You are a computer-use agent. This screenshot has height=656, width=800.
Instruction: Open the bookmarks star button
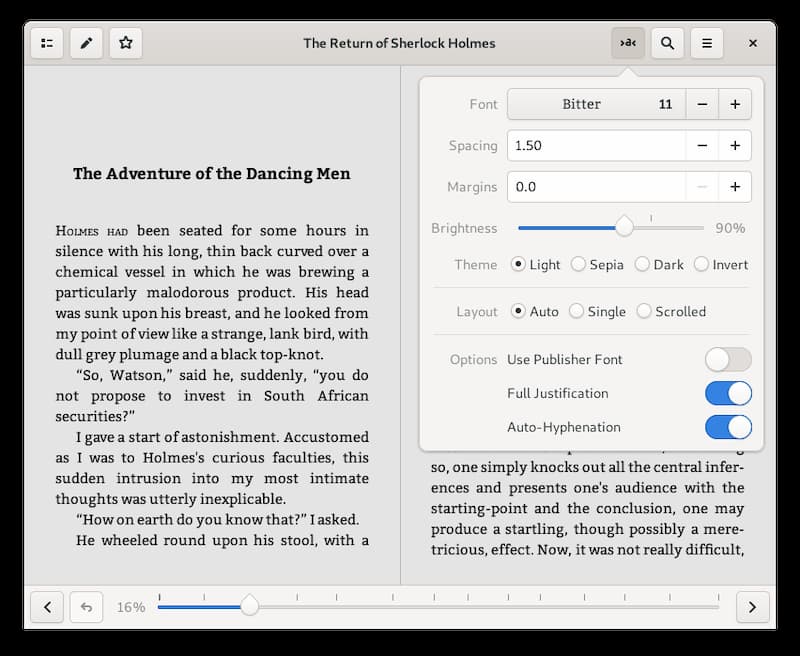pos(126,43)
